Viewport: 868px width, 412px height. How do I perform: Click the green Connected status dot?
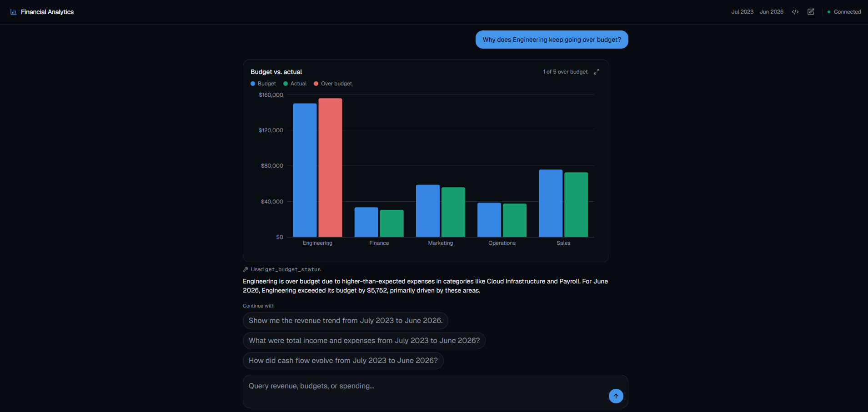(829, 12)
